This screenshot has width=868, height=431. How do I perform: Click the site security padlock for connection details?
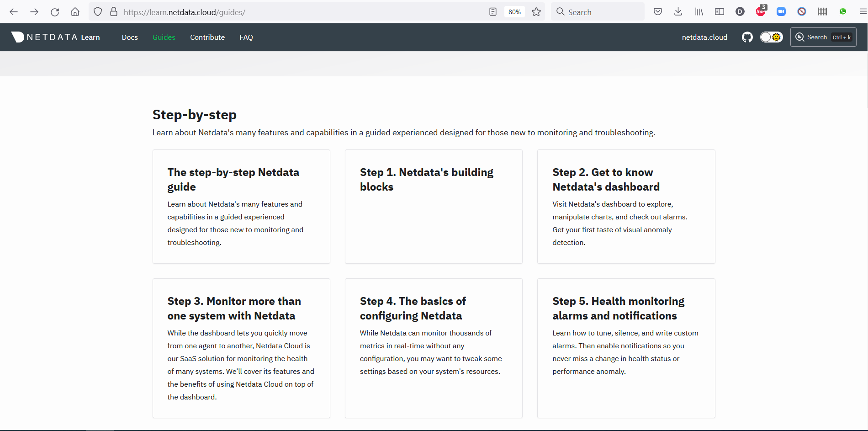pyautogui.click(x=114, y=11)
